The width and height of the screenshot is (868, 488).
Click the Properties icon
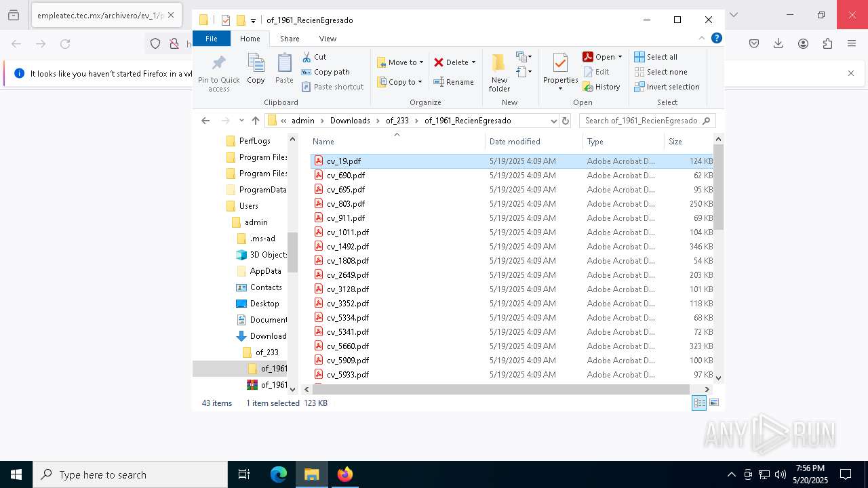click(x=560, y=63)
